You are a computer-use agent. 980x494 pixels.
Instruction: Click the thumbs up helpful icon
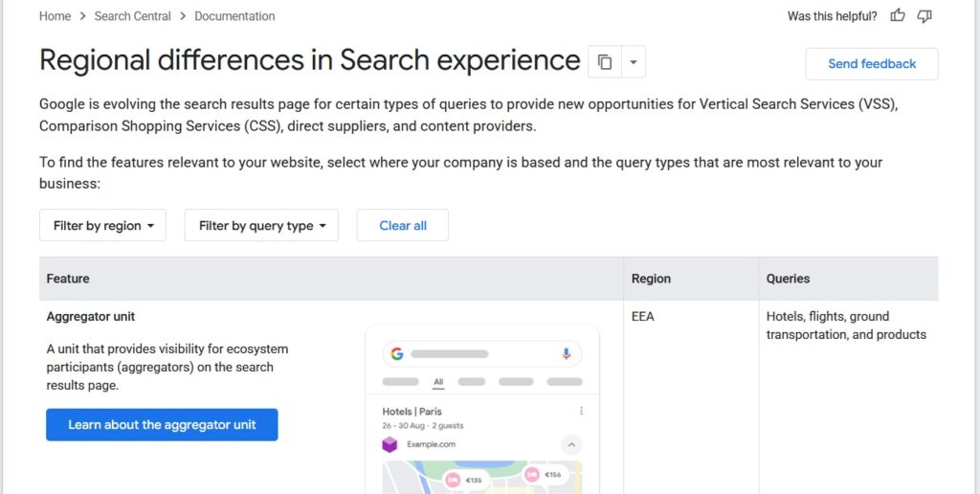coord(898,15)
